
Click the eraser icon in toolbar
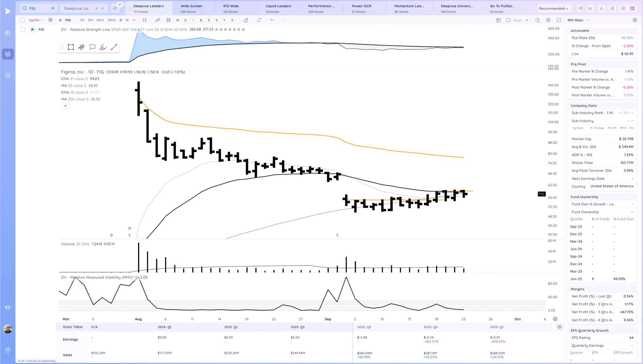pos(246,20)
